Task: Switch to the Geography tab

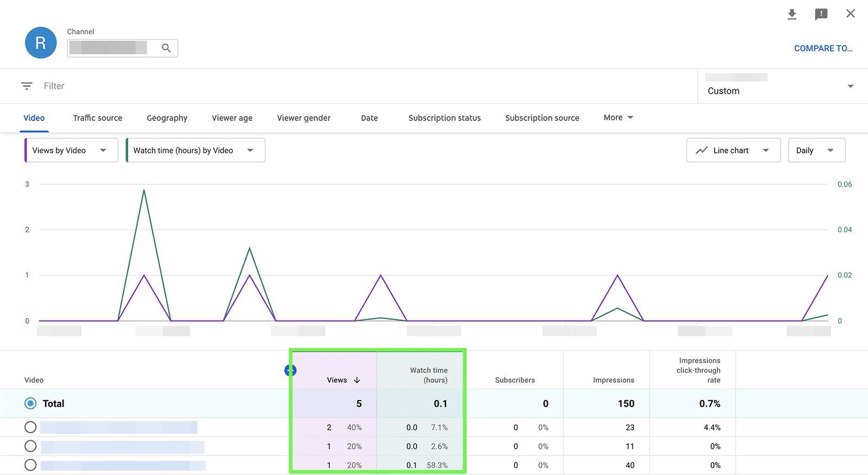Action: click(x=167, y=118)
